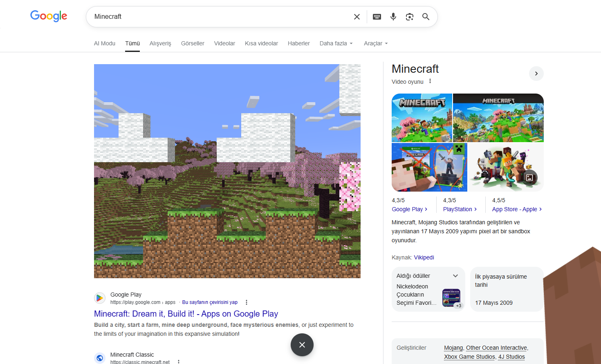
Task: Open the Vikipedi source link
Action: [x=424, y=257]
